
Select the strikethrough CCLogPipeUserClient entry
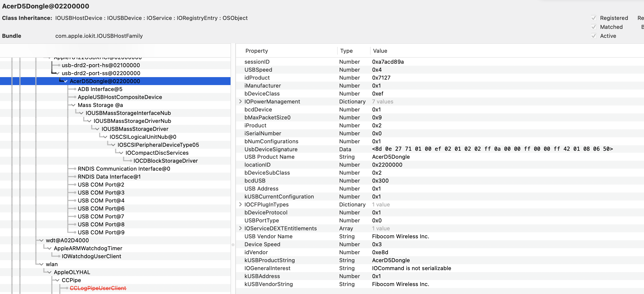click(98, 288)
